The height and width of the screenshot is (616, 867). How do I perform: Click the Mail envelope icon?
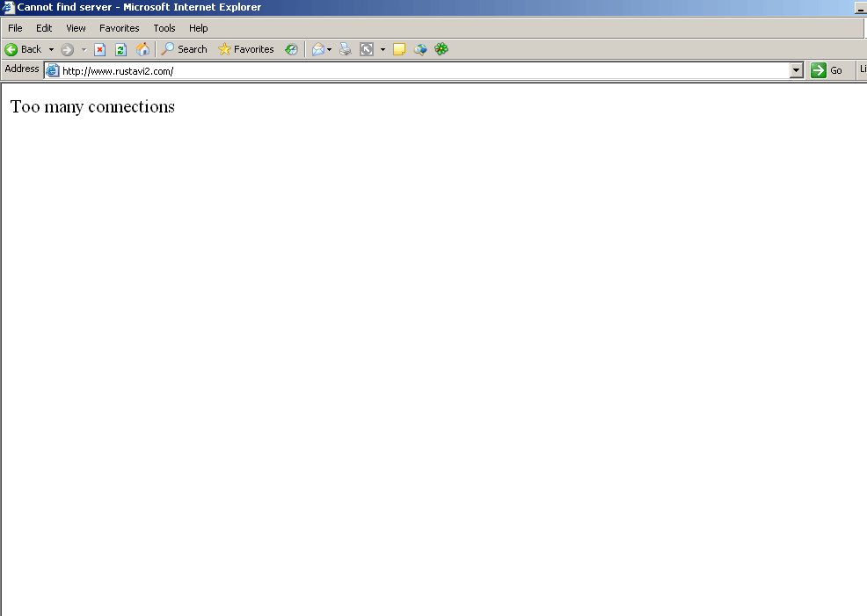pyautogui.click(x=318, y=50)
